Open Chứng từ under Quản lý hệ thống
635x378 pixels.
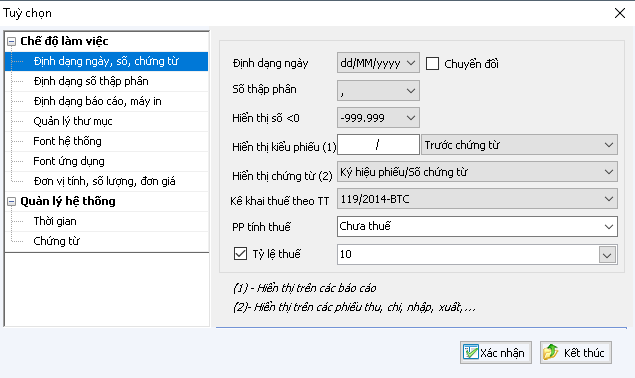click(56, 241)
